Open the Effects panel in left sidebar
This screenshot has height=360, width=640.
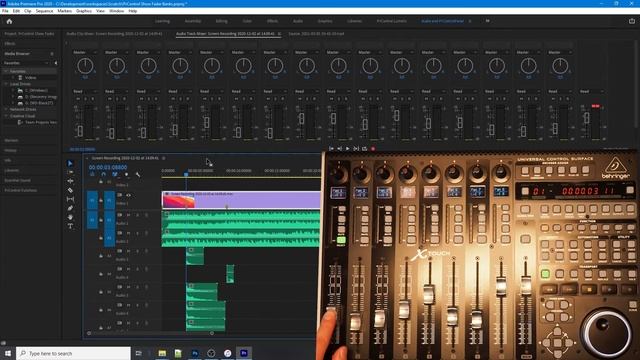10,44
